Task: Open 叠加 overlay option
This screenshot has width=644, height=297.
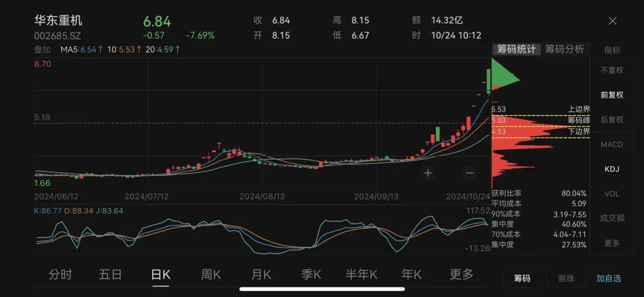Action: pyautogui.click(x=42, y=49)
